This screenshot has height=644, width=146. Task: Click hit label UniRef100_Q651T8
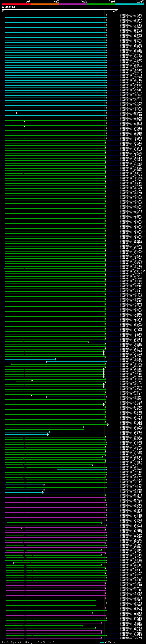pyautogui.click(x=131, y=65)
